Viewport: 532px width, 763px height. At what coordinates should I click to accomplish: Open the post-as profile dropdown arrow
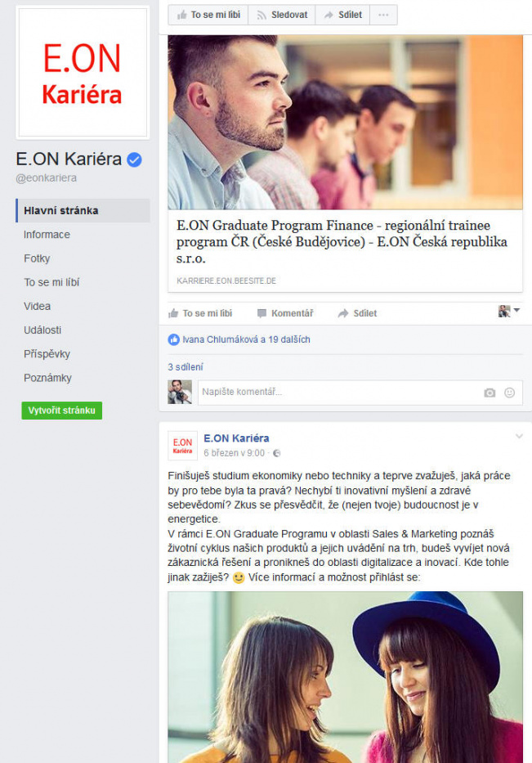tap(516, 311)
